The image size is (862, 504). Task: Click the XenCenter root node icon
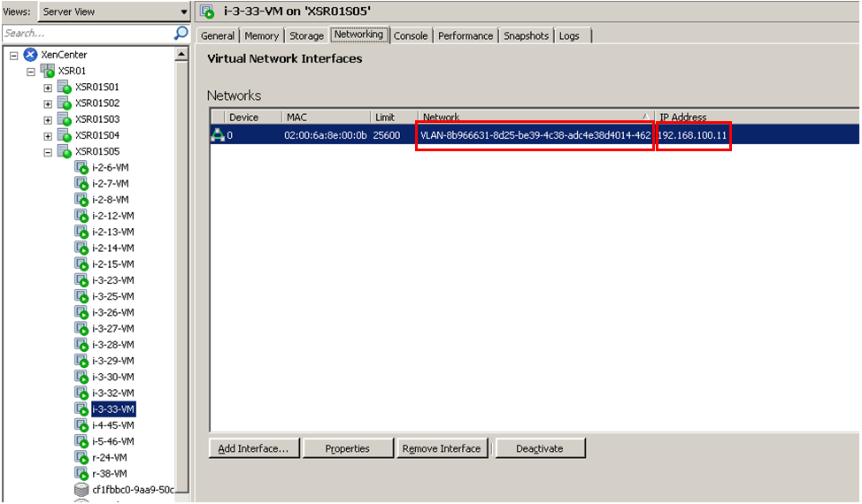tap(30, 55)
